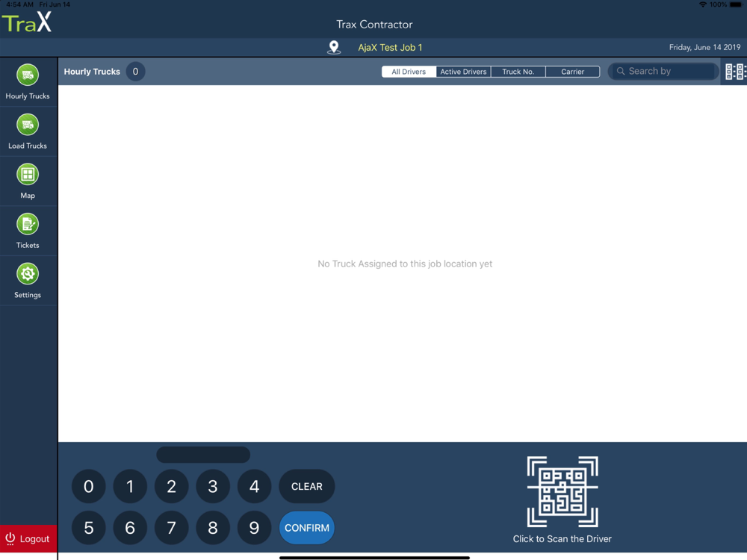Click the Trax Contractor title
This screenshot has width=747, height=560.
point(374,25)
